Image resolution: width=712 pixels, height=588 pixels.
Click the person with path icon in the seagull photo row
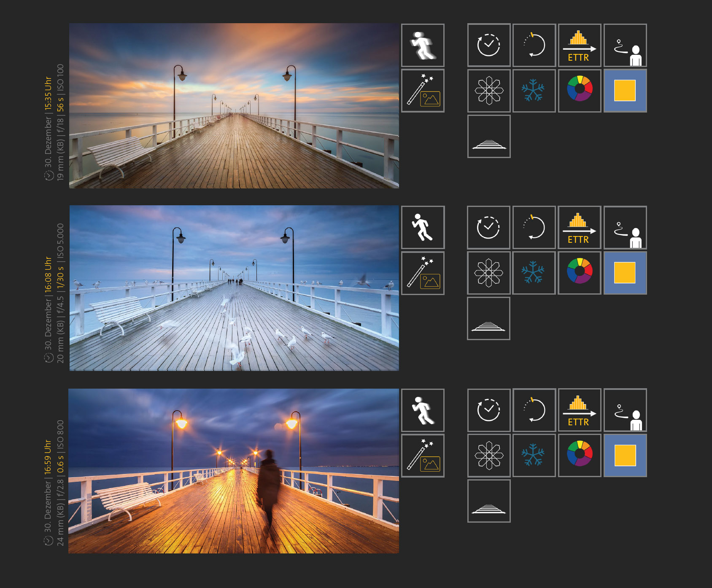[625, 227]
